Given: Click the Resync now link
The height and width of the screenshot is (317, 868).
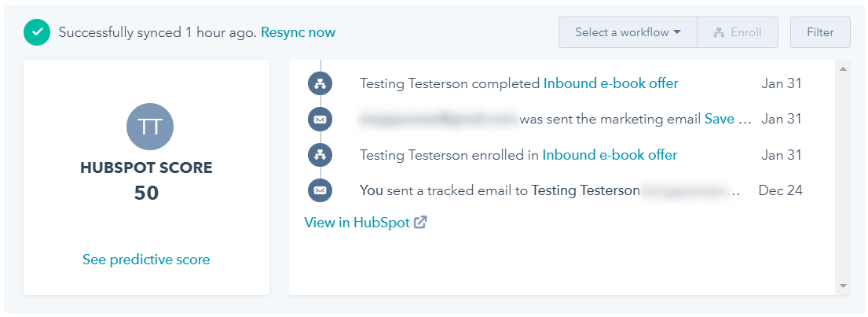Looking at the screenshot, I should point(298,33).
